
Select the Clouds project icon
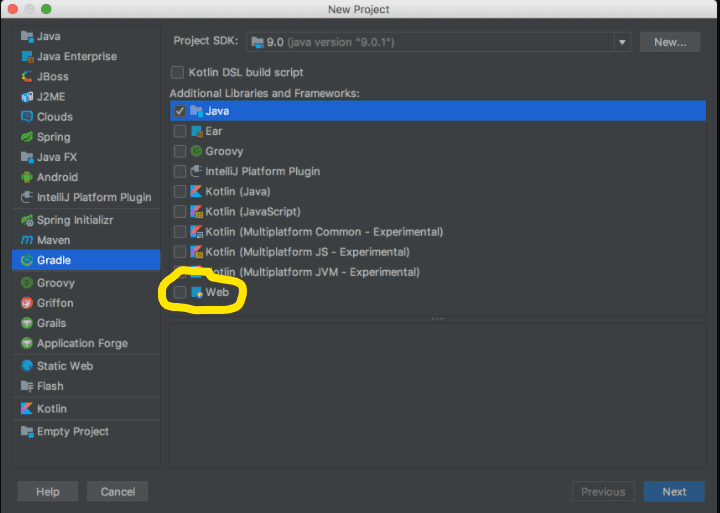coord(27,117)
